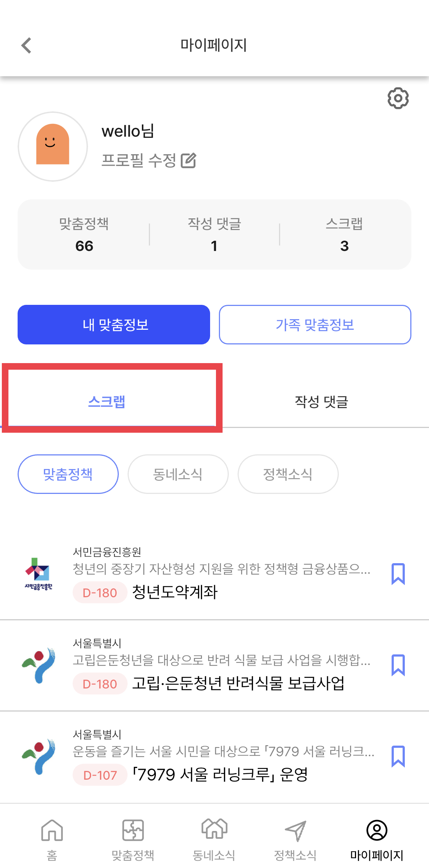Open settings via the gear icon
429x868 pixels.
[x=398, y=98]
